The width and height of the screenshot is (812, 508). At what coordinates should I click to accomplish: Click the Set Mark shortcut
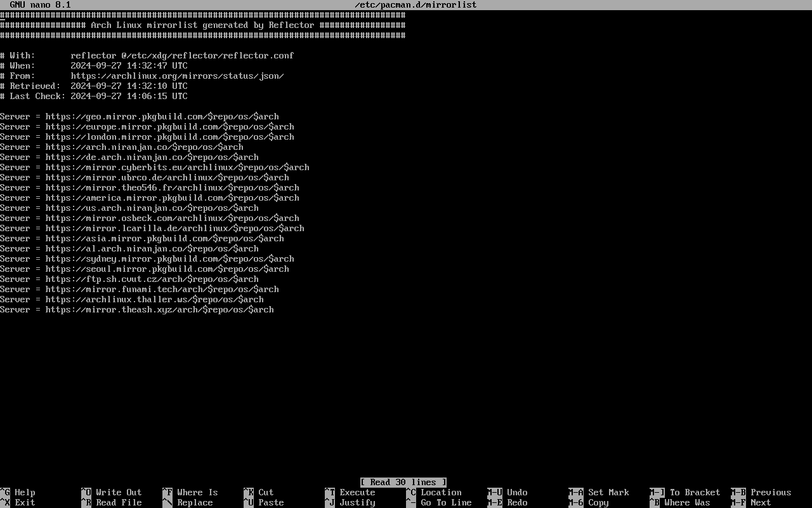(x=608, y=492)
